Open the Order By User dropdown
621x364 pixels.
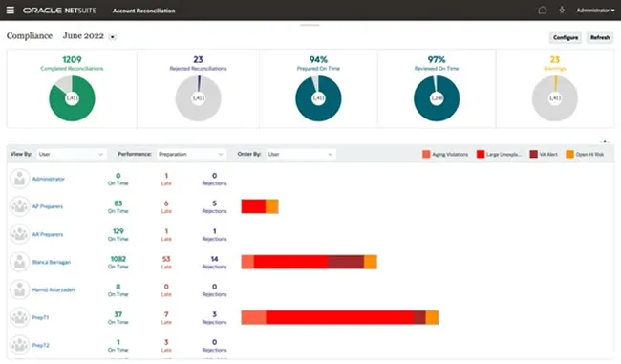(301, 154)
